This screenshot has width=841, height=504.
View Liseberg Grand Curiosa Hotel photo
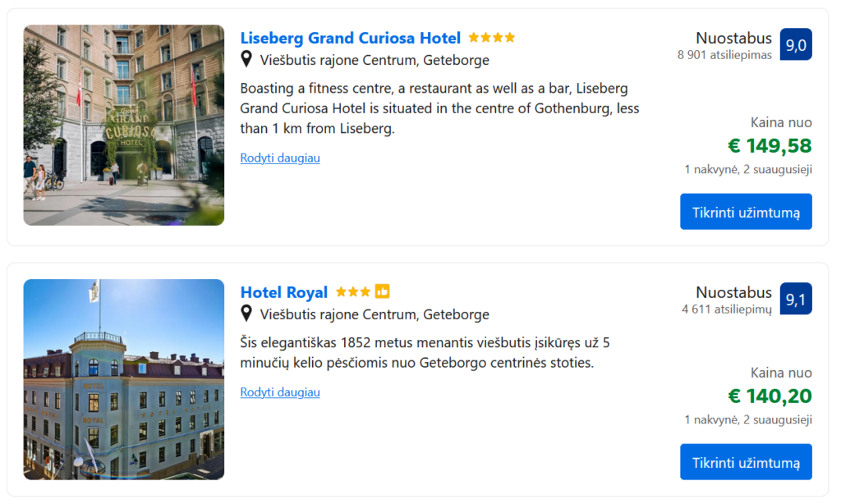[124, 125]
